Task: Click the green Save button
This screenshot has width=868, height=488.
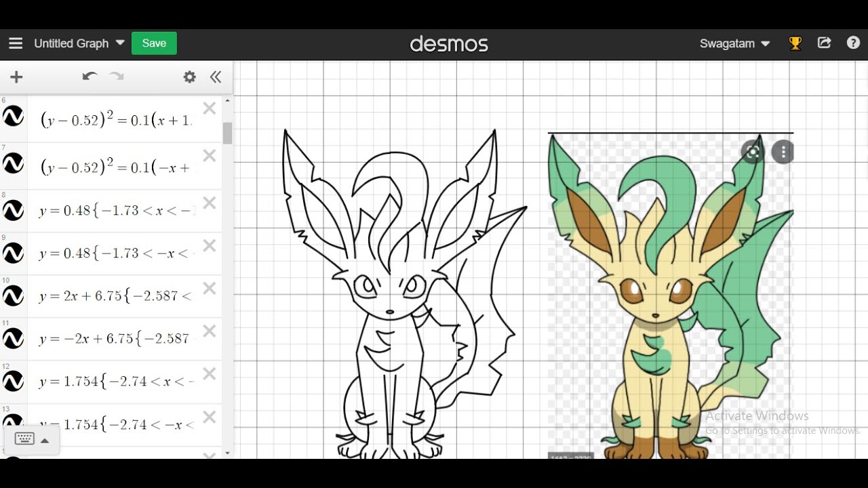Action: (x=154, y=43)
